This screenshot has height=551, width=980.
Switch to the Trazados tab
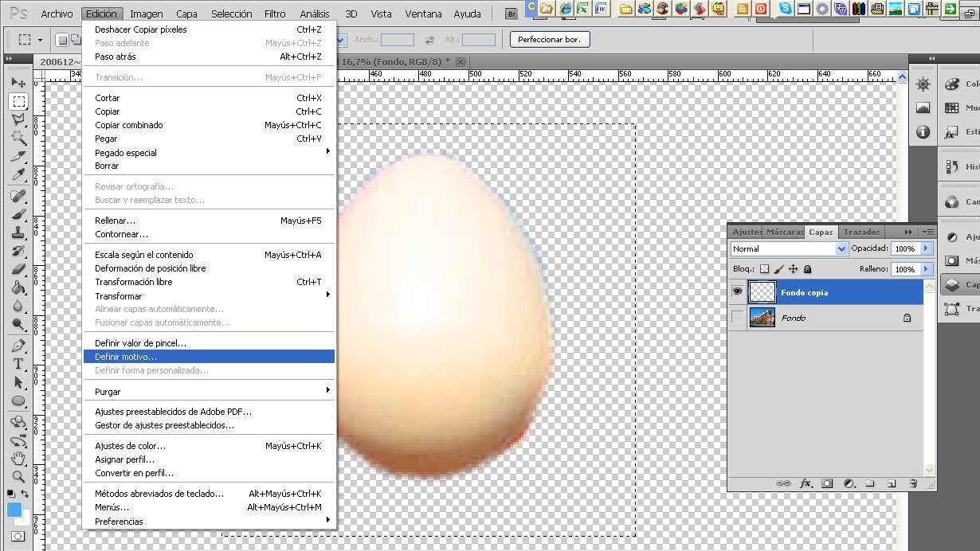[861, 232]
